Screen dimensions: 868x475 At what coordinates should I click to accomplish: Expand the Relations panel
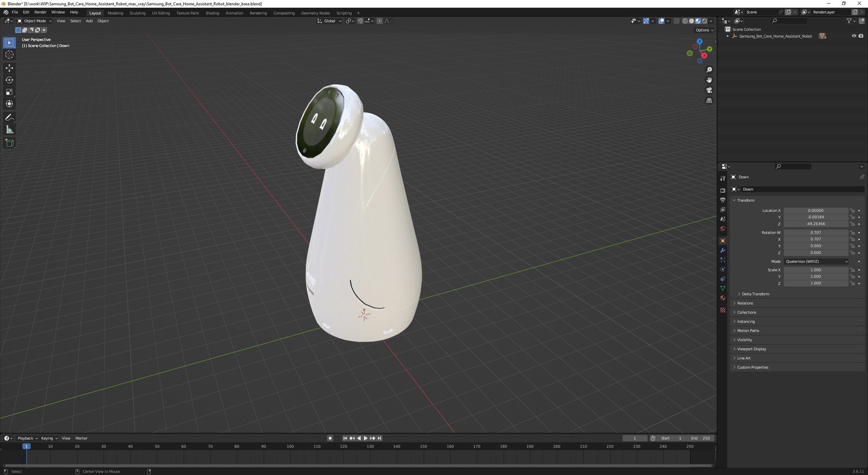pos(745,304)
